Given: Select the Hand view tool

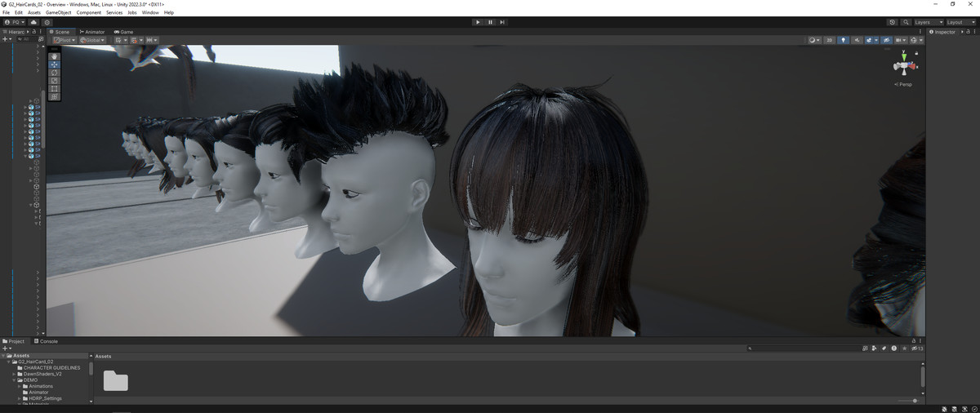Looking at the screenshot, I should pos(54,56).
